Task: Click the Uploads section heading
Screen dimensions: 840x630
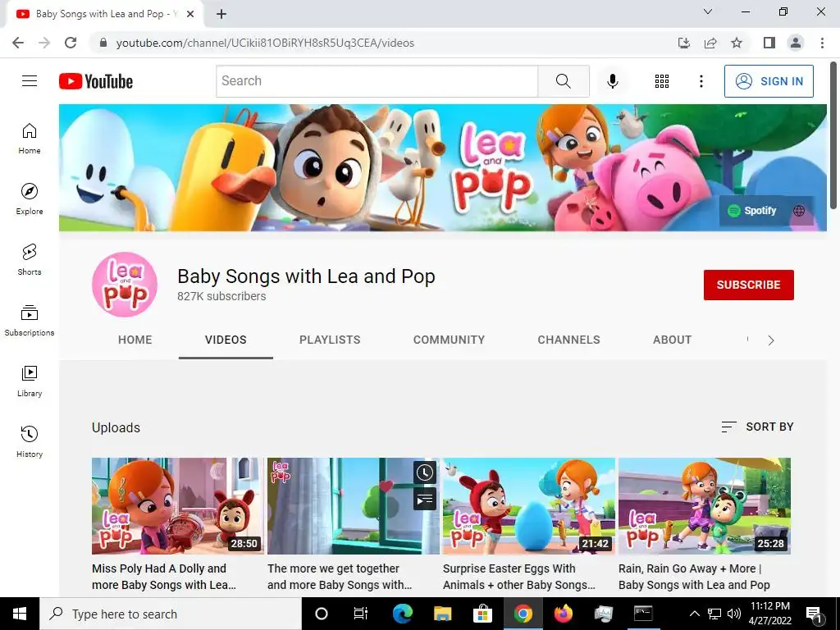Action: (116, 427)
